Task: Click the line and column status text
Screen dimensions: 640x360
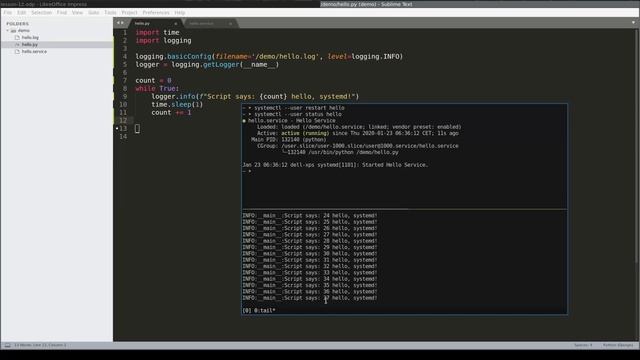Action: [40, 345]
